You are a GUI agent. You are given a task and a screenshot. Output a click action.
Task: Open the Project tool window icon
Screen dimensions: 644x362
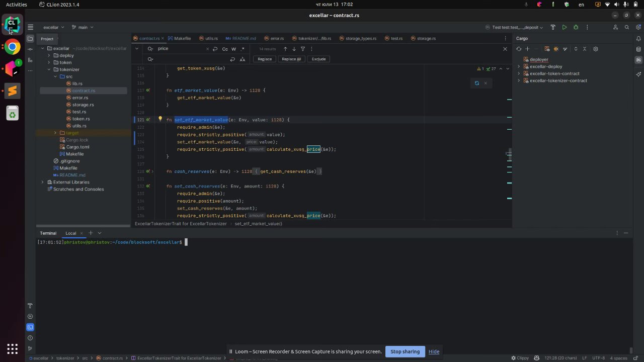tap(30, 39)
